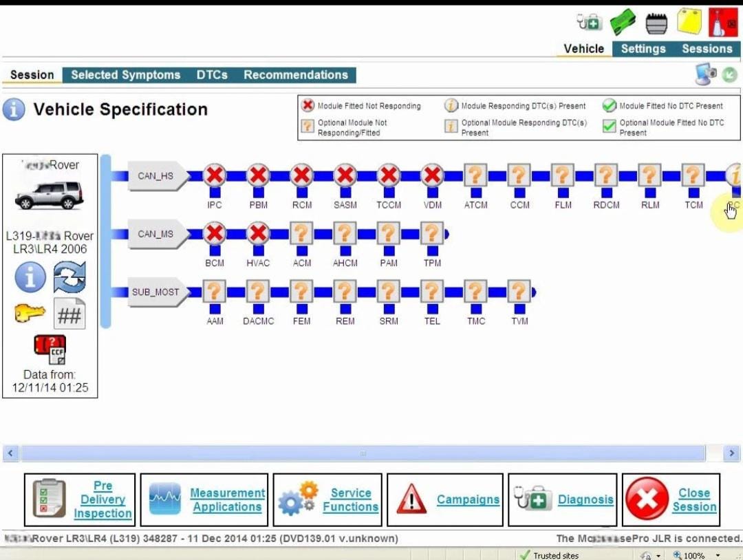Open the Settings tab
This screenshot has width=743, height=560.
click(643, 49)
